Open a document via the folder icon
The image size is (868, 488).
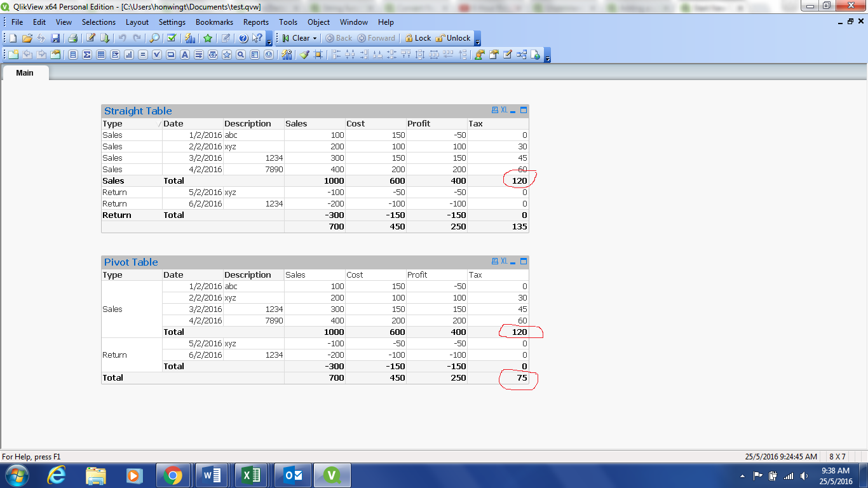point(27,38)
